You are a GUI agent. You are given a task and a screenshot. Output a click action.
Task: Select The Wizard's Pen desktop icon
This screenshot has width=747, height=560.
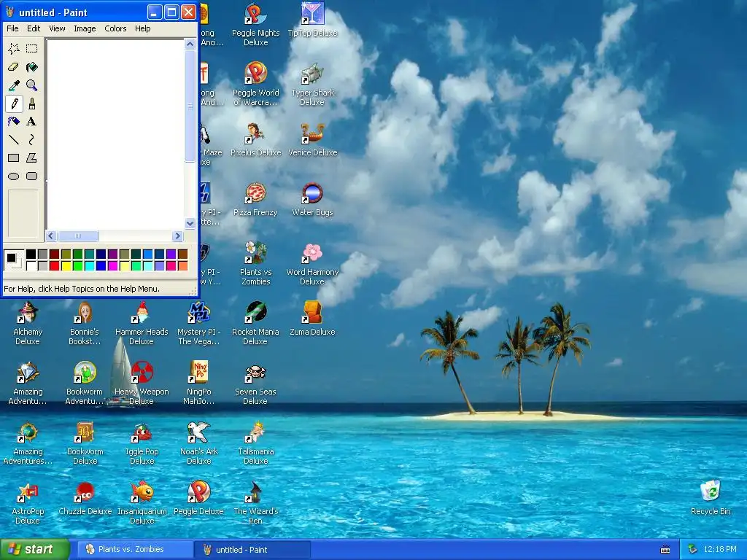(256, 502)
